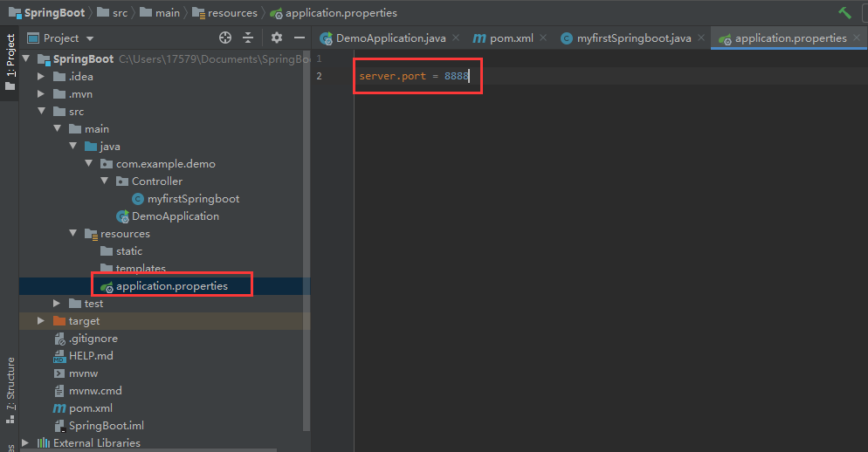Viewport: 868px width, 452px height.
Task: Select pom.xml in project tree
Action: click(90, 408)
